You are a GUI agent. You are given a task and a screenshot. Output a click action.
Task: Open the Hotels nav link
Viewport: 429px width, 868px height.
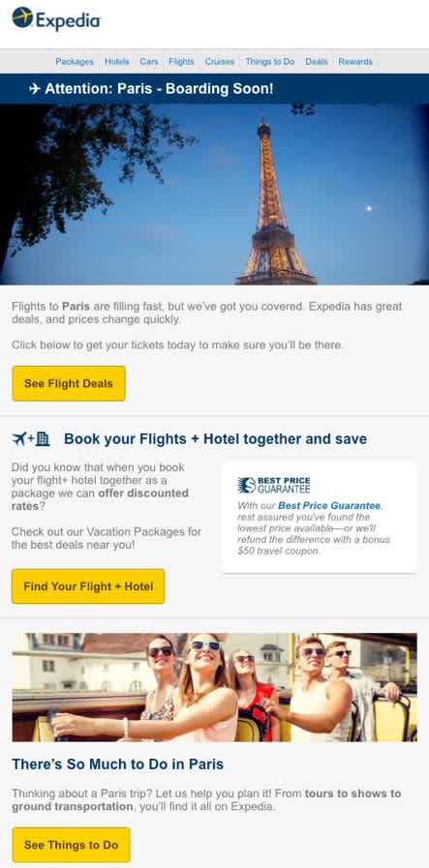pyautogui.click(x=116, y=61)
